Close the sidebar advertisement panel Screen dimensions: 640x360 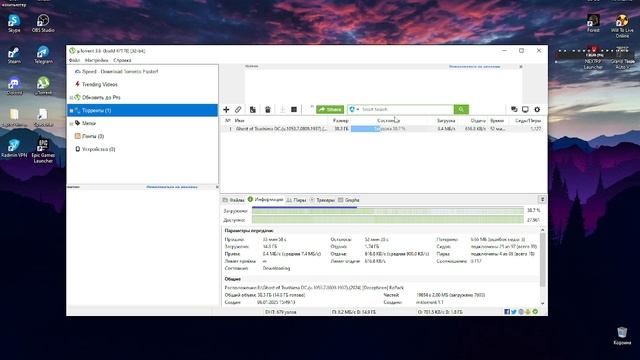217,187
